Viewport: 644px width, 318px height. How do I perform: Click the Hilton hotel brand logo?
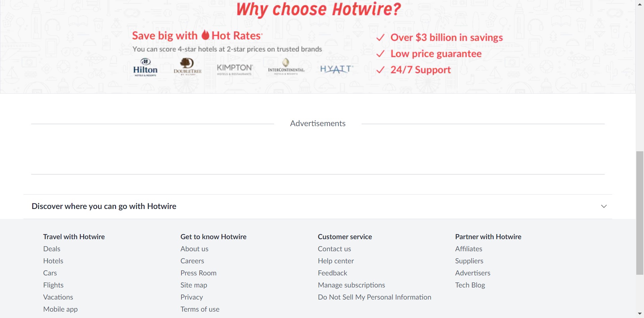pos(145,67)
